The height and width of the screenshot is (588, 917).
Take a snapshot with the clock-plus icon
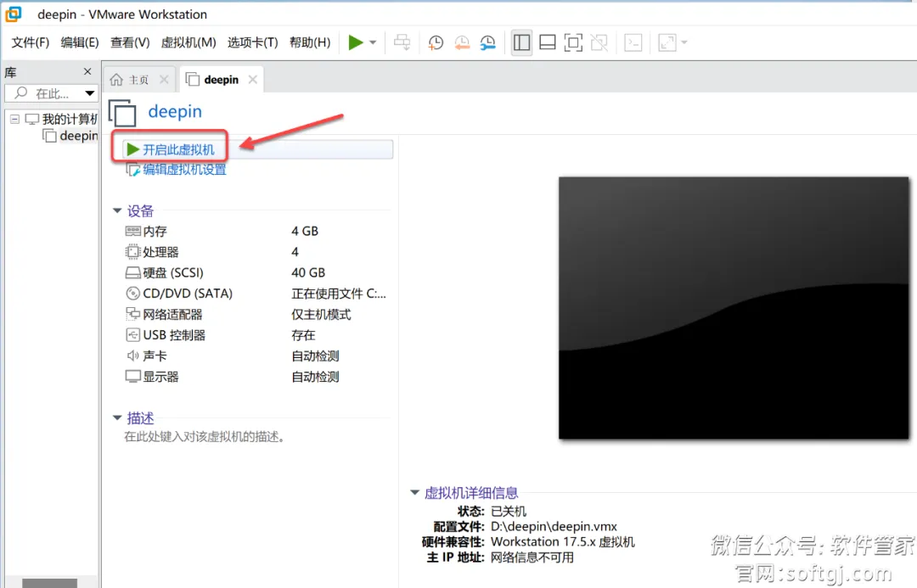click(x=436, y=42)
